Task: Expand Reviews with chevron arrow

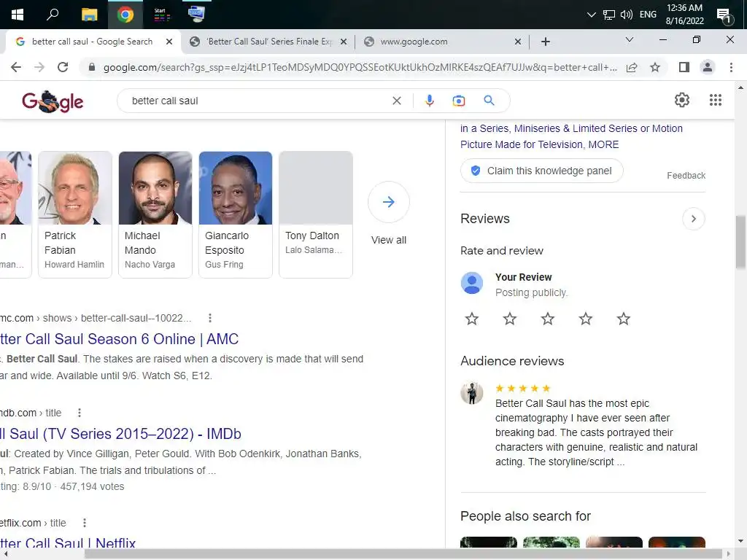Action: [x=694, y=219]
